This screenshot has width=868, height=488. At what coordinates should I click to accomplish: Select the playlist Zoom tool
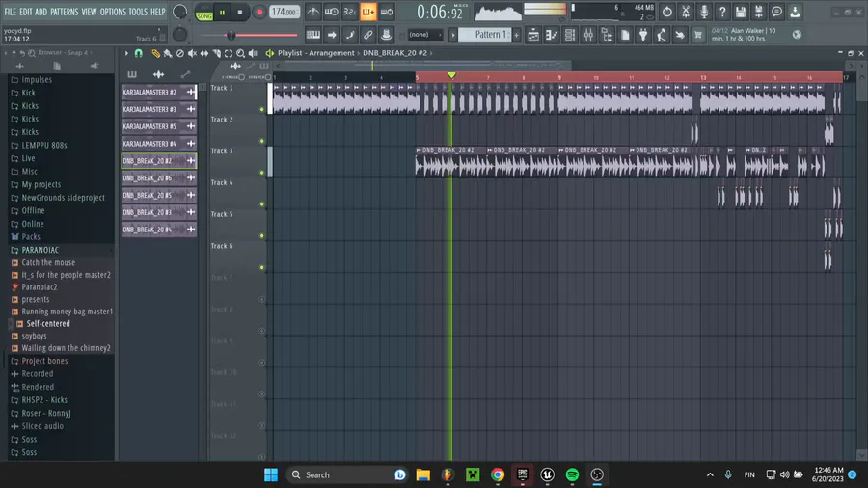coord(241,53)
